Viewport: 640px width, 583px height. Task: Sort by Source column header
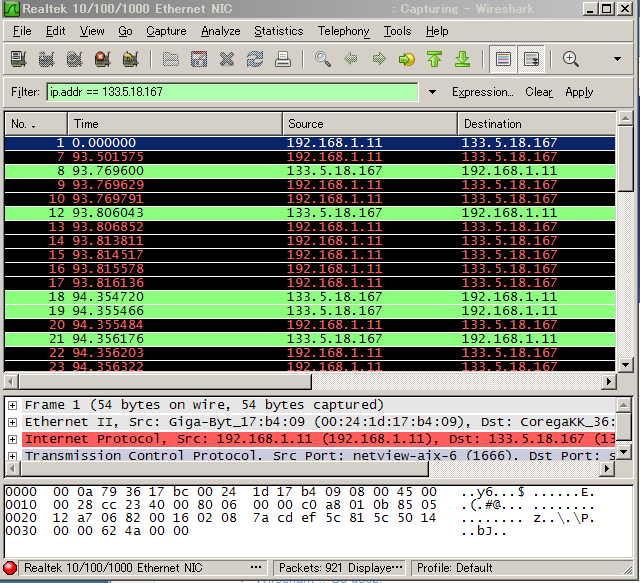point(370,124)
